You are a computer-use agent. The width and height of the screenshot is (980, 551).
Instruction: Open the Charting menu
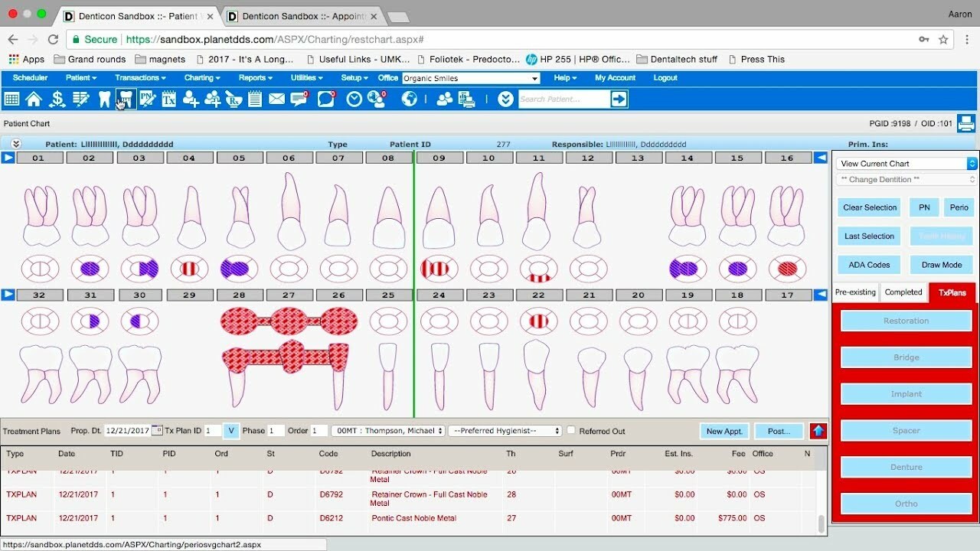coord(201,77)
